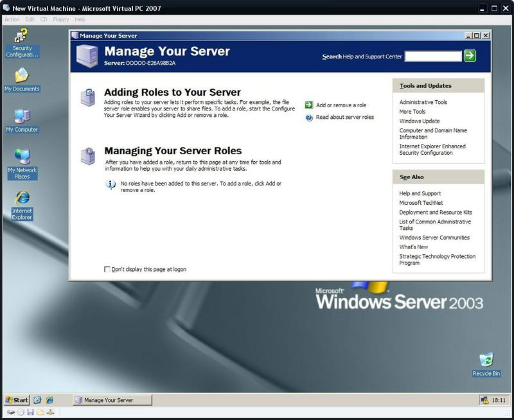Viewport: 514px width, 420px height.
Task: Click in the Search Help and Support field
Action: point(433,56)
